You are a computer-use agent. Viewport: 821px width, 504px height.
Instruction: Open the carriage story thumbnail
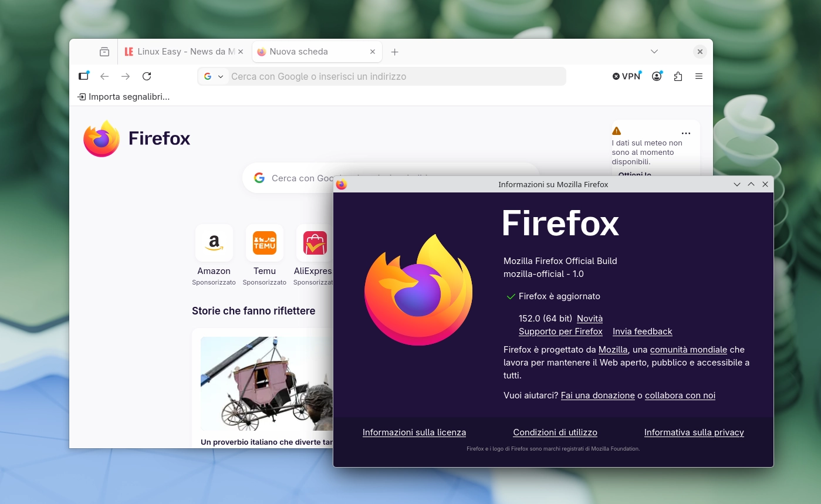tap(267, 384)
